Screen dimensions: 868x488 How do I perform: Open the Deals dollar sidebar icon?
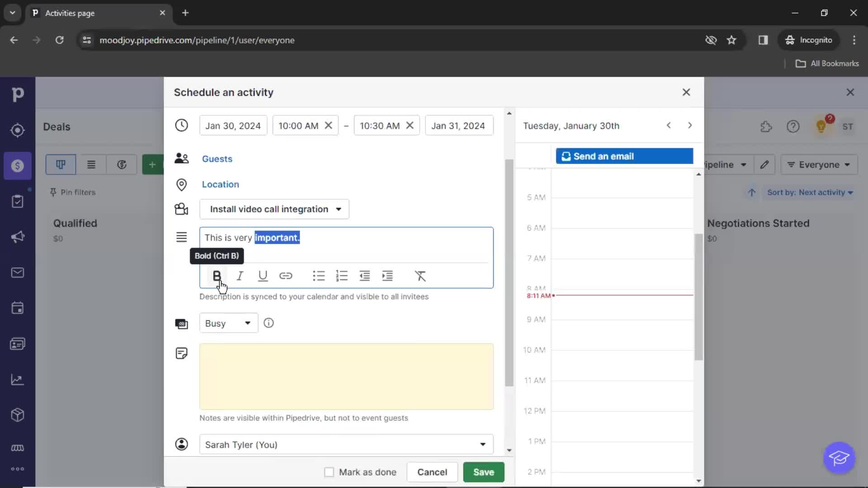coord(18,166)
